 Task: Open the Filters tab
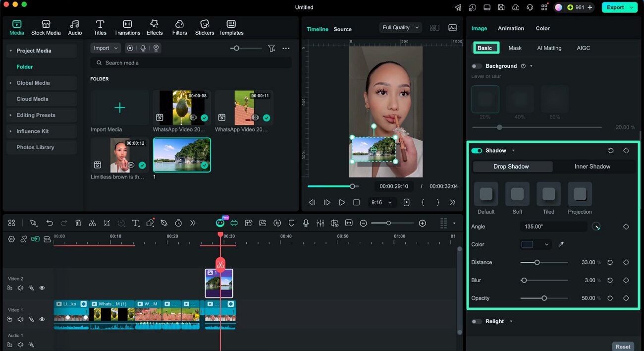tap(179, 28)
